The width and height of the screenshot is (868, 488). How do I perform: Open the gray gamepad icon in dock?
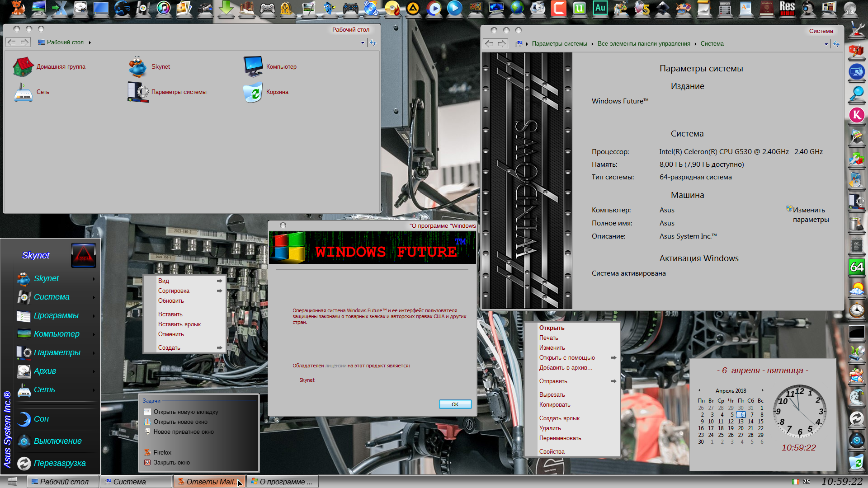click(268, 8)
